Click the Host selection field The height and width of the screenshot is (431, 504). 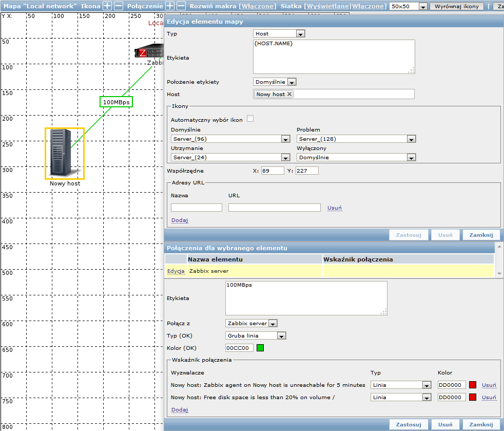click(334, 94)
